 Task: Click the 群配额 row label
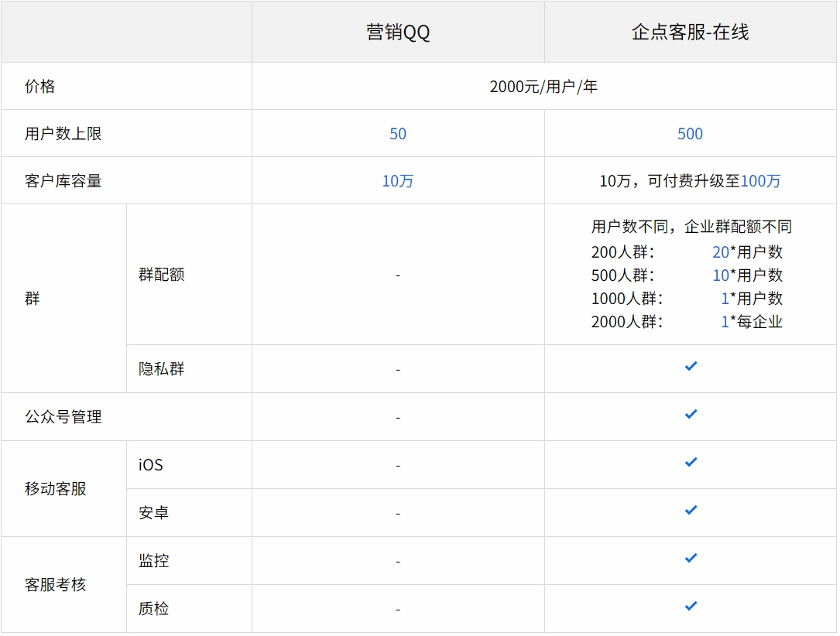[x=161, y=275]
